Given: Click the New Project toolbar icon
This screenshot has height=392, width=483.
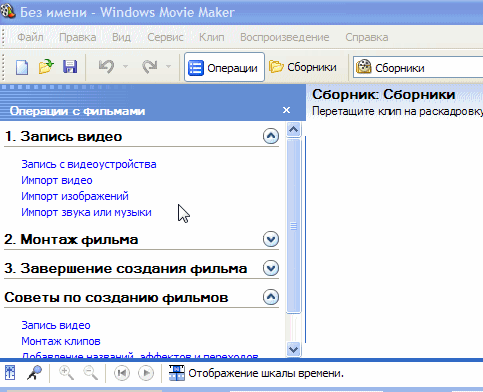Looking at the screenshot, I should coord(22,68).
